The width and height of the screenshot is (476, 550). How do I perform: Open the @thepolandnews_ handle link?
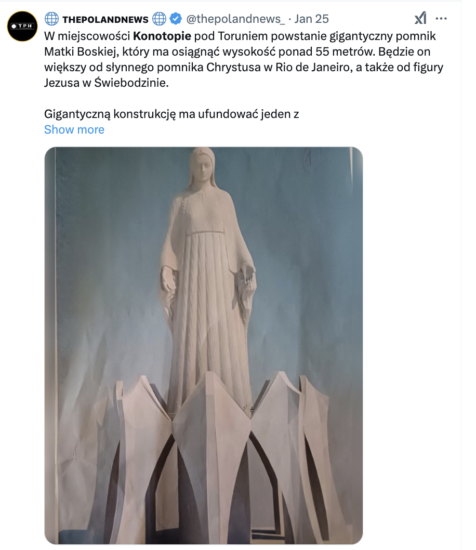[235, 19]
